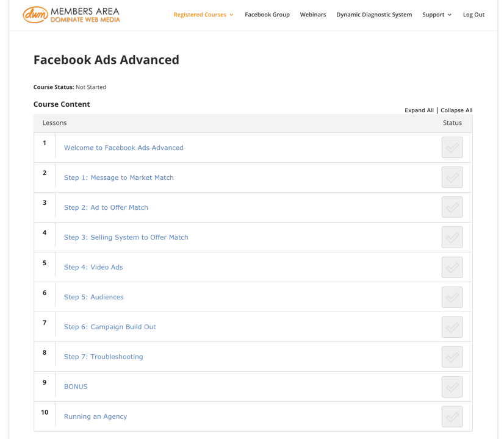Open Dynamic Diagnostic System page
Viewport: 504px width, 439px height.
tap(374, 15)
